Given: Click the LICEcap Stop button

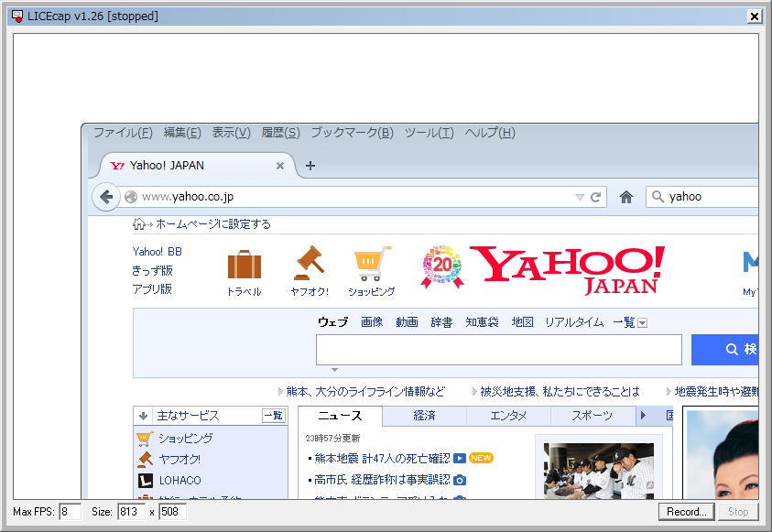Looking at the screenshot, I should (738, 512).
